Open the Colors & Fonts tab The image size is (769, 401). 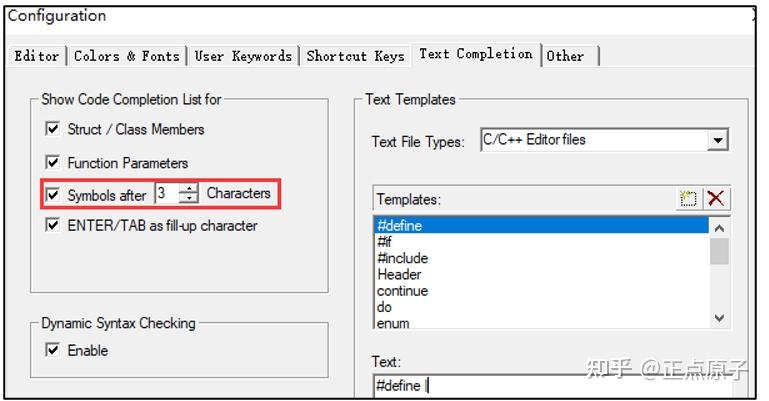[126, 56]
